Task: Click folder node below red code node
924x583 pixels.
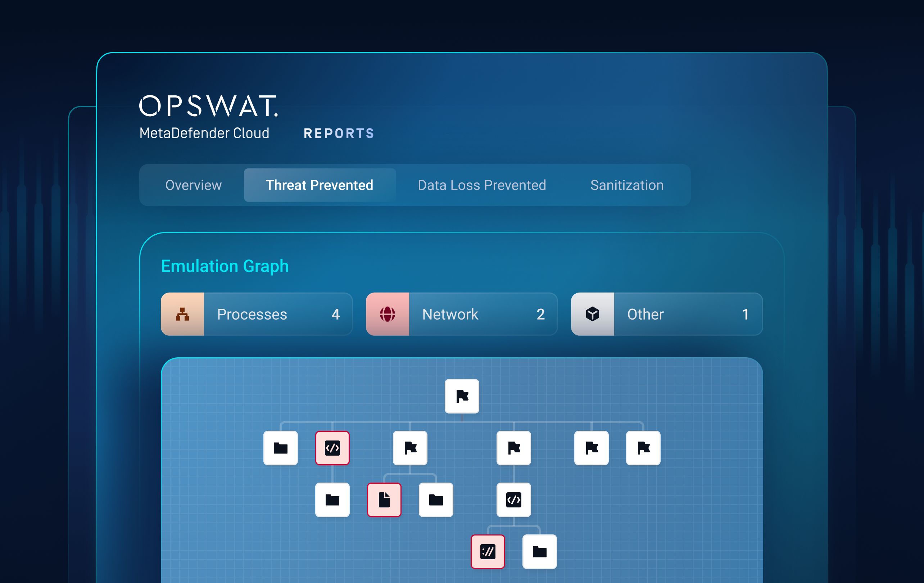Action: [332, 500]
